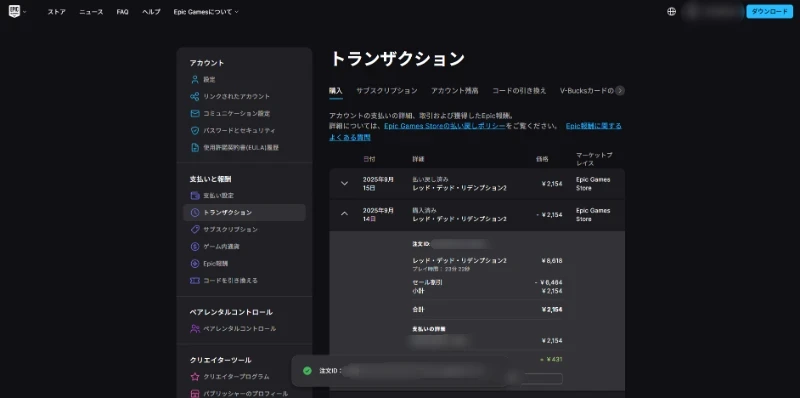Open the FAQ menu item
This screenshot has width=800, height=398.
[x=122, y=12]
